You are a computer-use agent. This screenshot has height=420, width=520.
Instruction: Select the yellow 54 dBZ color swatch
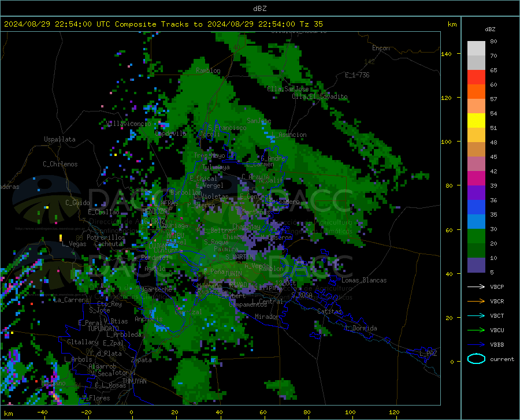pos(476,120)
